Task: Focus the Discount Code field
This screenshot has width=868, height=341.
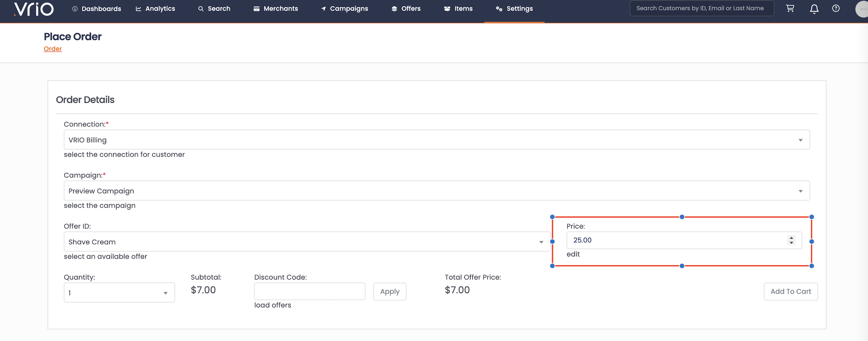Action: click(x=310, y=291)
